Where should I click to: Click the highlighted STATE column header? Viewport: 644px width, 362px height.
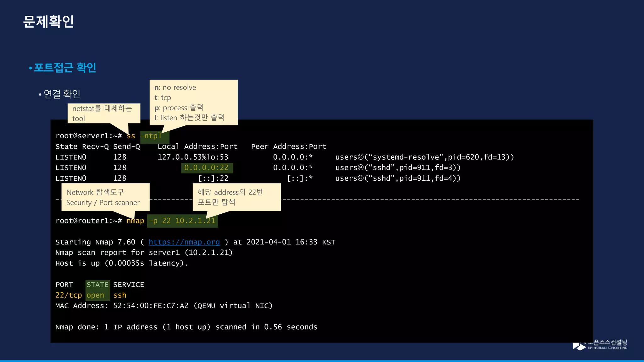(x=97, y=285)
